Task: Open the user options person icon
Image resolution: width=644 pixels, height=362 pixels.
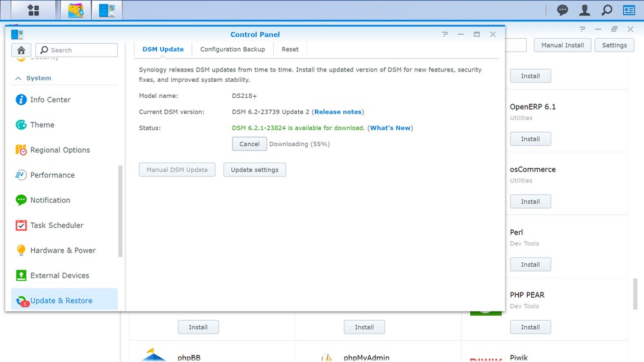Action: point(585,10)
